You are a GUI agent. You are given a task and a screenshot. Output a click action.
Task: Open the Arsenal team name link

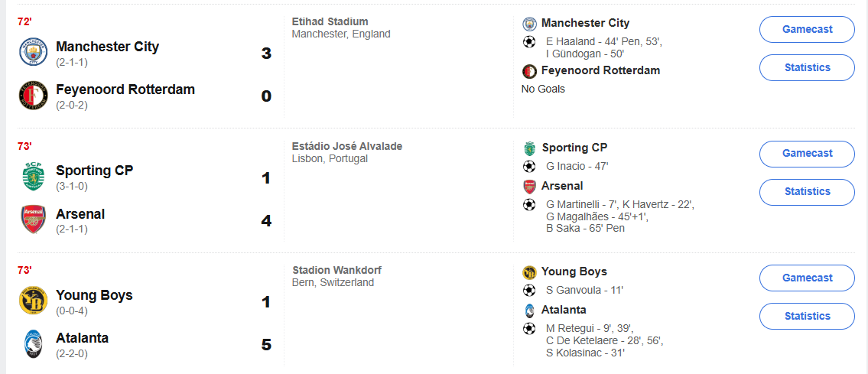[x=80, y=214]
